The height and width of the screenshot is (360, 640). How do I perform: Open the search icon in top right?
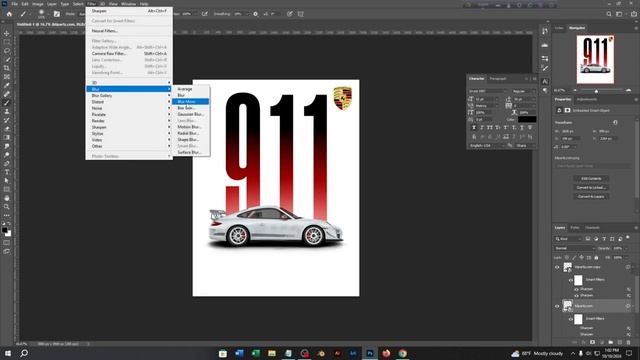(x=609, y=14)
